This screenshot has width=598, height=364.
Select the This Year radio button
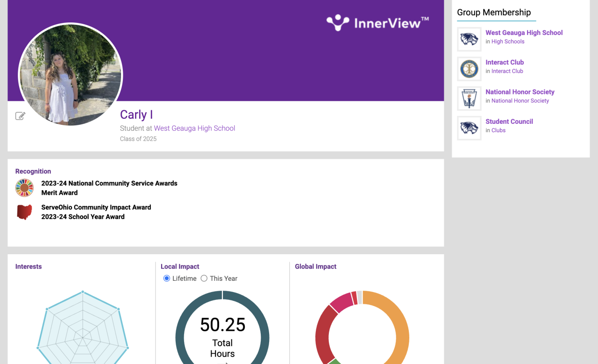204,278
